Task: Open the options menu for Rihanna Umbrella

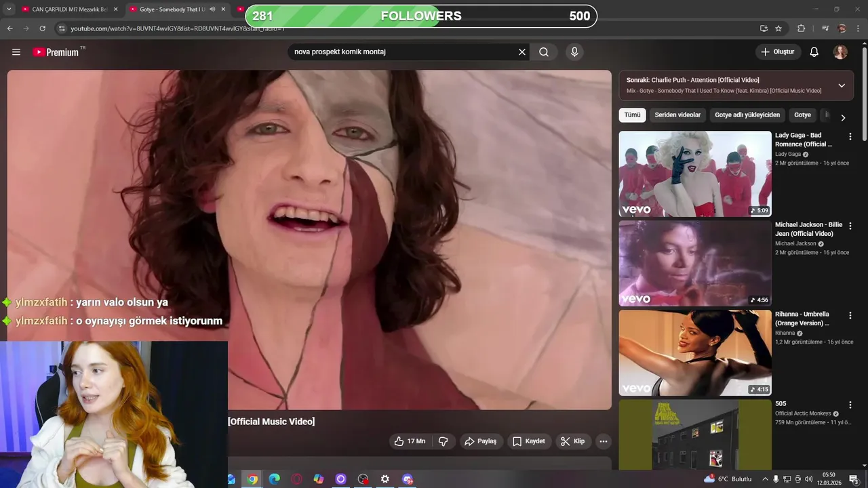Action: 850,315
